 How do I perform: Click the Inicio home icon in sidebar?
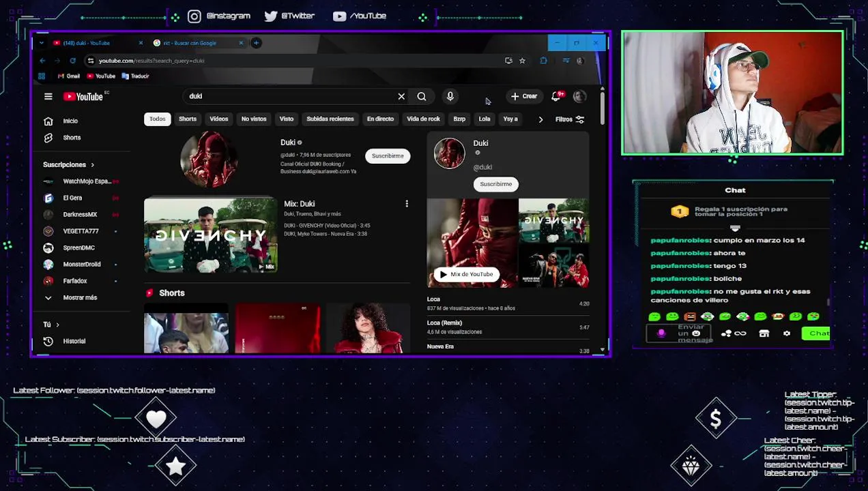point(48,121)
